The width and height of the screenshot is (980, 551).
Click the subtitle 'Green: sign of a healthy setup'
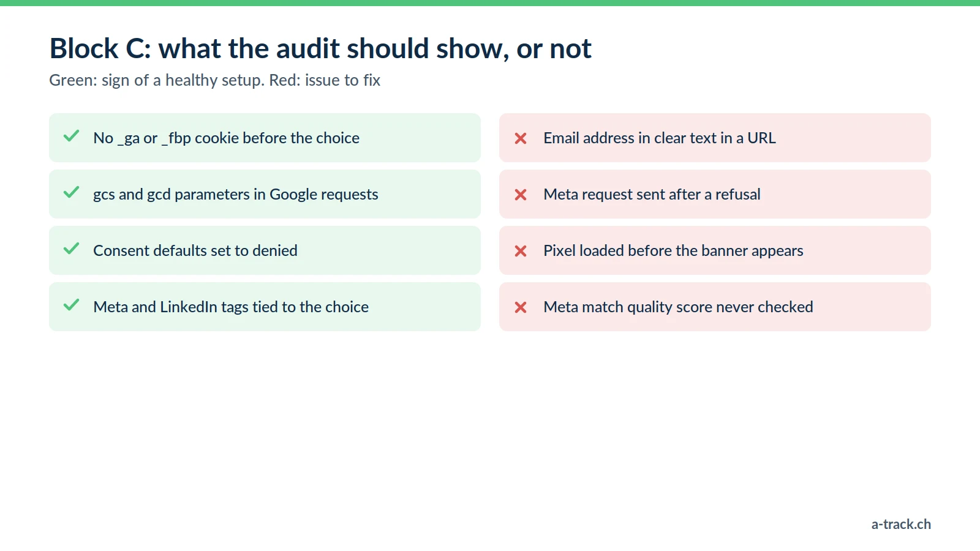pyautogui.click(x=157, y=80)
